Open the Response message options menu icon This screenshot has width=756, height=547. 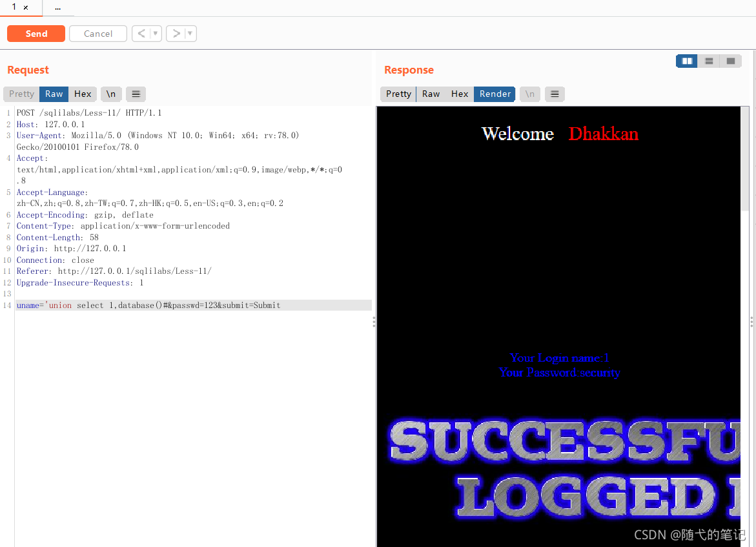[555, 94]
